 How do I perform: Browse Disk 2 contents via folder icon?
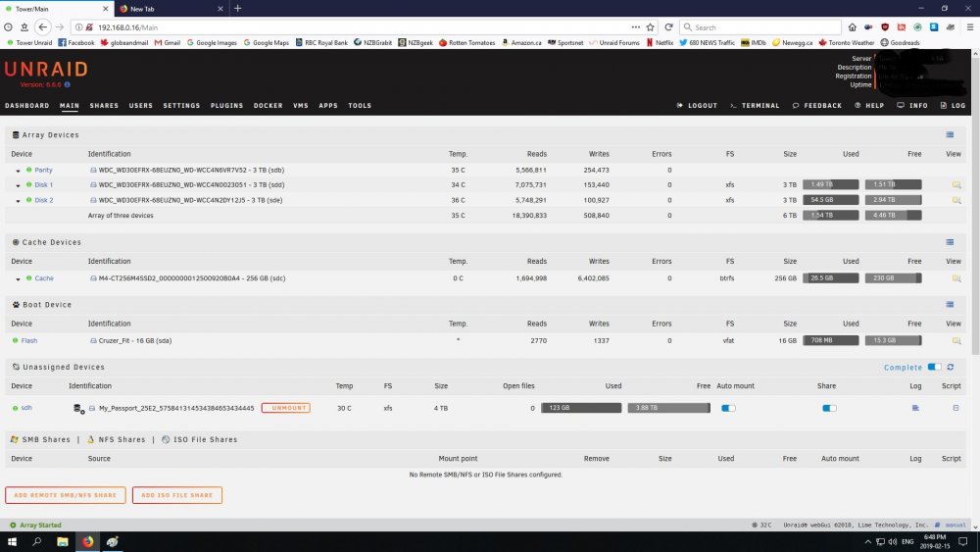pos(956,200)
